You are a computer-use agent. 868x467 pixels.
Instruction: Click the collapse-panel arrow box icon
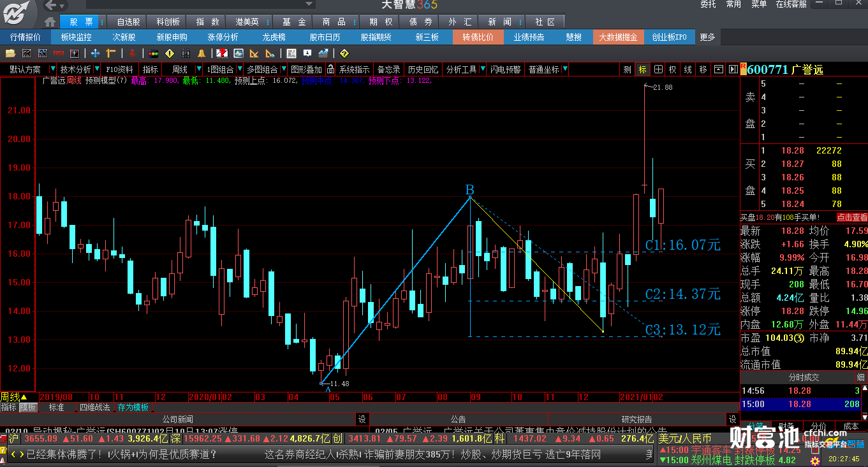pyautogui.click(x=718, y=69)
